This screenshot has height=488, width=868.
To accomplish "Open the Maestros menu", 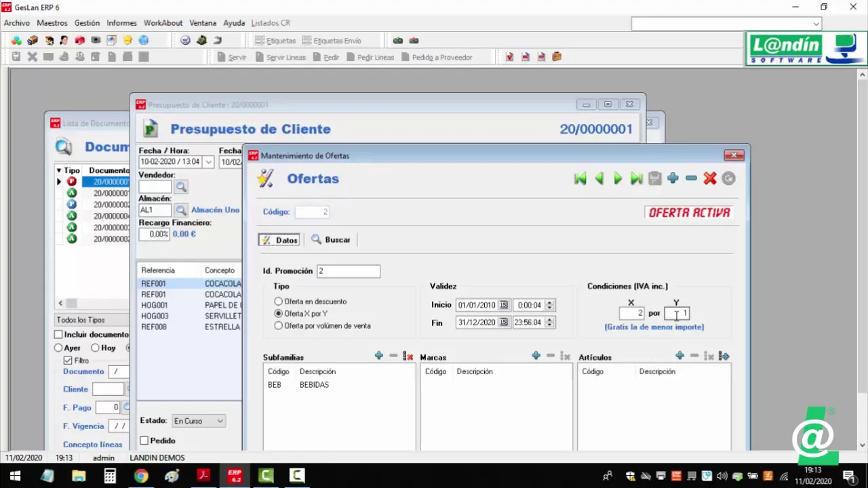I will 52,22.
